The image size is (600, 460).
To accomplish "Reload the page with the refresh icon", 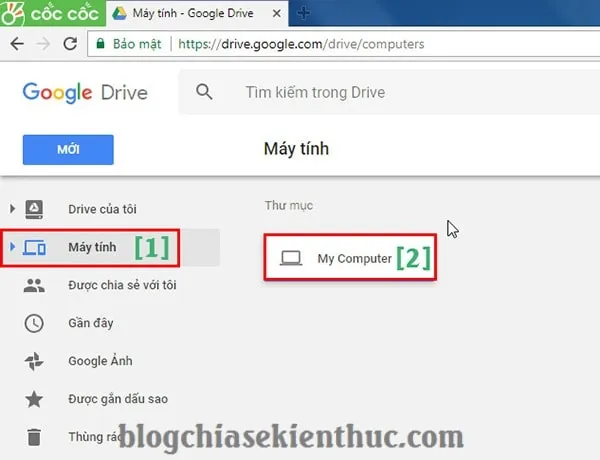I will (70, 44).
